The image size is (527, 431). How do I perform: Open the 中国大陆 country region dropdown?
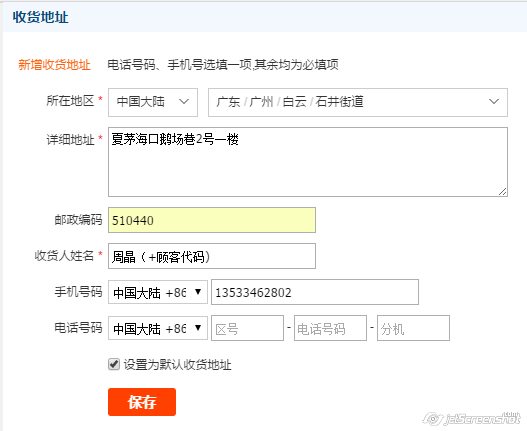(153, 102)
